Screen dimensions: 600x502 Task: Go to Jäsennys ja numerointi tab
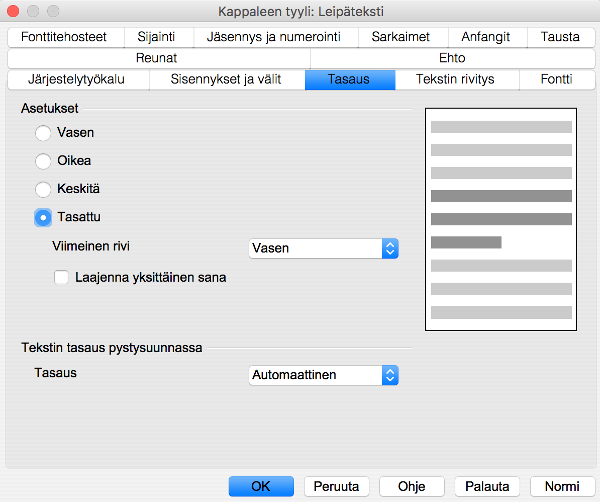click(276, 37)
